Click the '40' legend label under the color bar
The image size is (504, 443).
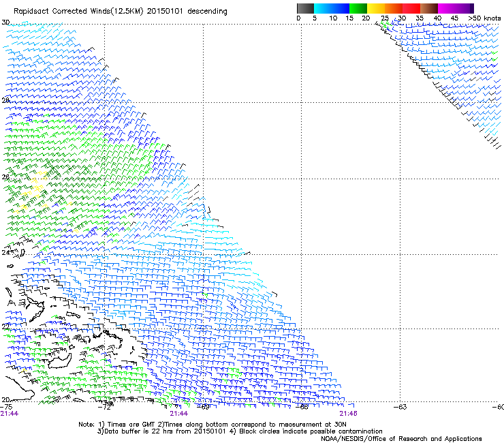437,18
